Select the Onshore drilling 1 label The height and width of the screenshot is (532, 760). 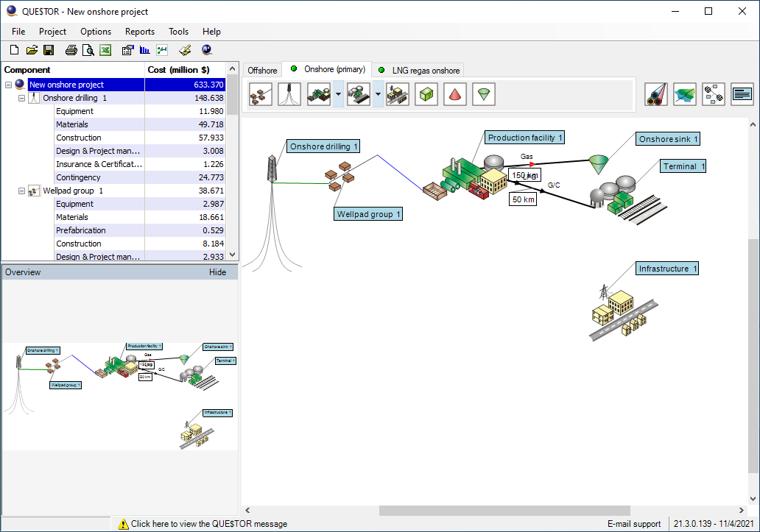click(x=324, y=146)
